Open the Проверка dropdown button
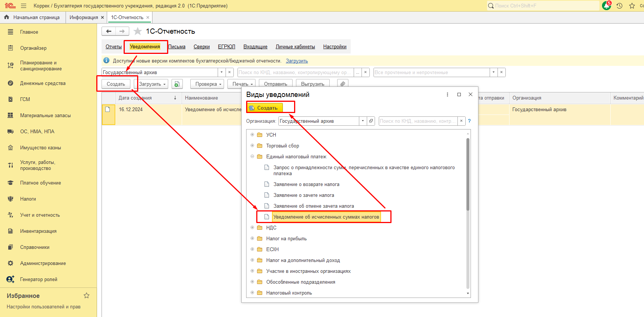The height and width of the screenshot is (317, 644). (207, 84)
